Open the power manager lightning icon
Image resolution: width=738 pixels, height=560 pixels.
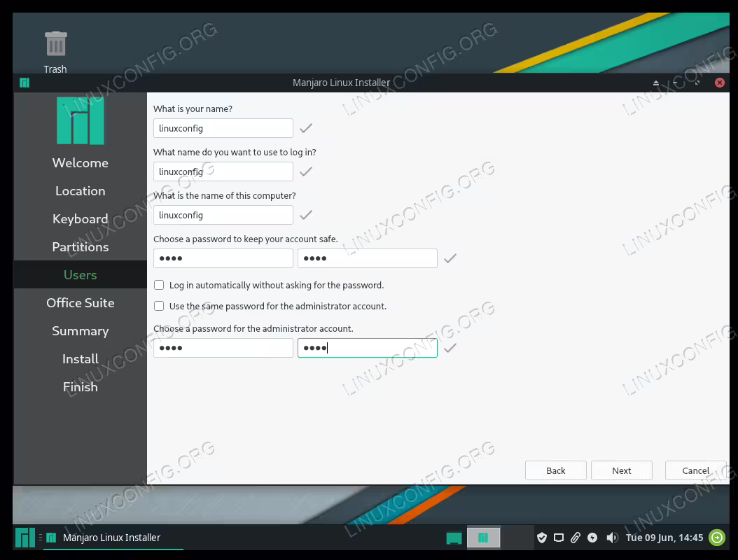point(592,538)
